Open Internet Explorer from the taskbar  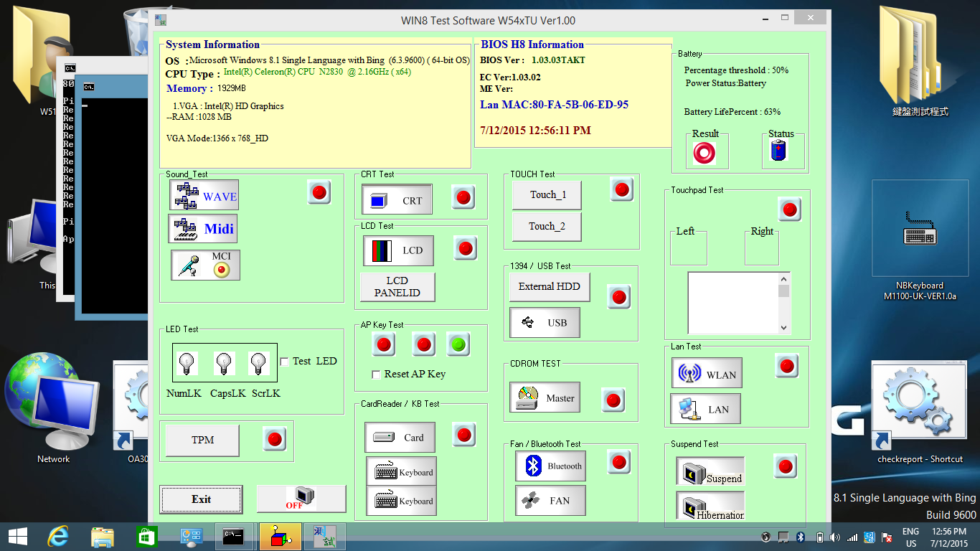click(57, 537)
